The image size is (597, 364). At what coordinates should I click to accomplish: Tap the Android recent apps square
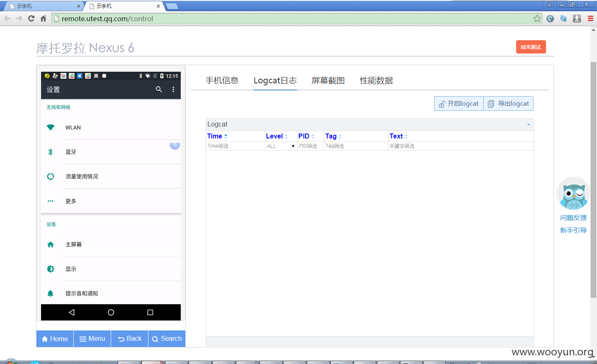tap(150, 312)
